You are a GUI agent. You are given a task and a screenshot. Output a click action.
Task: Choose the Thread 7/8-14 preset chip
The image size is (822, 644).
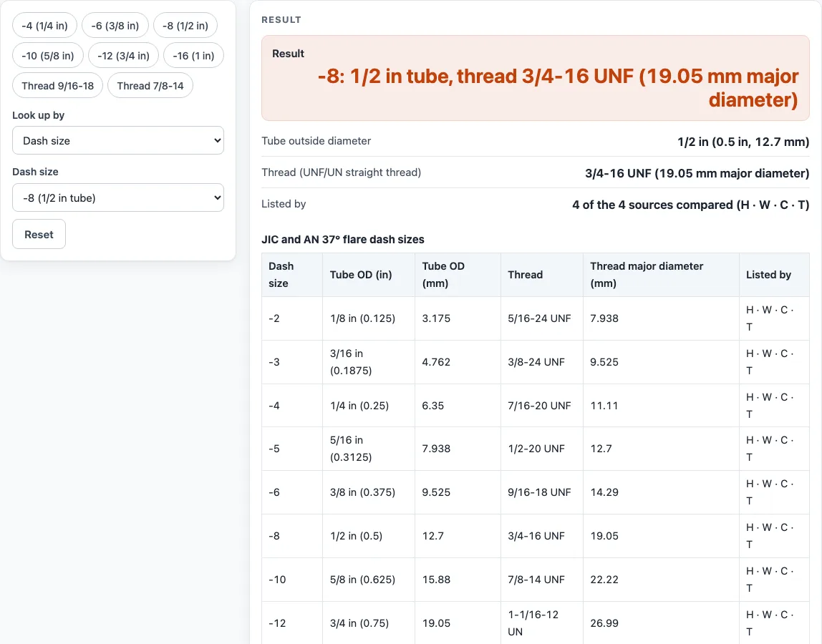coord(150,85)
